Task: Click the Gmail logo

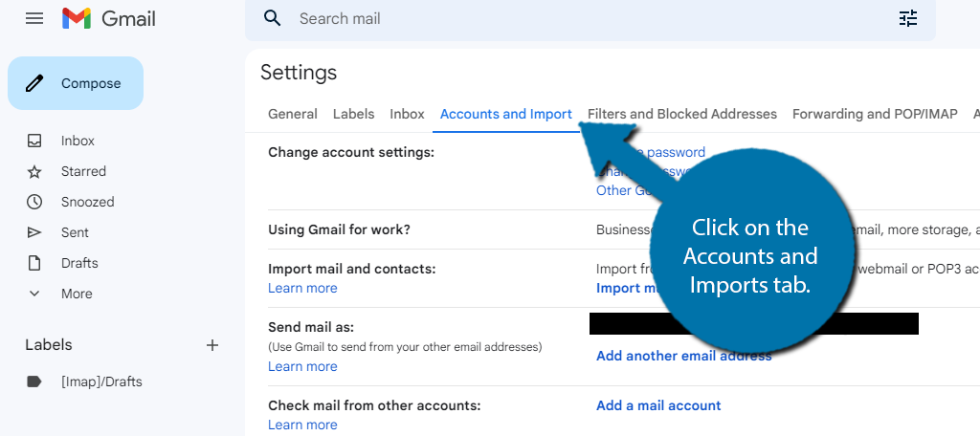Action: pos(109,19)
